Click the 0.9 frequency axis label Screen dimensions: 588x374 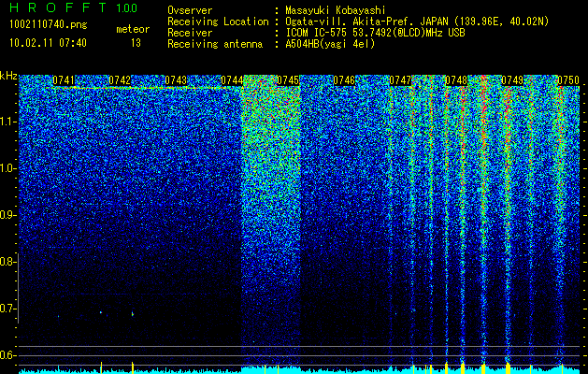point(7,215)
